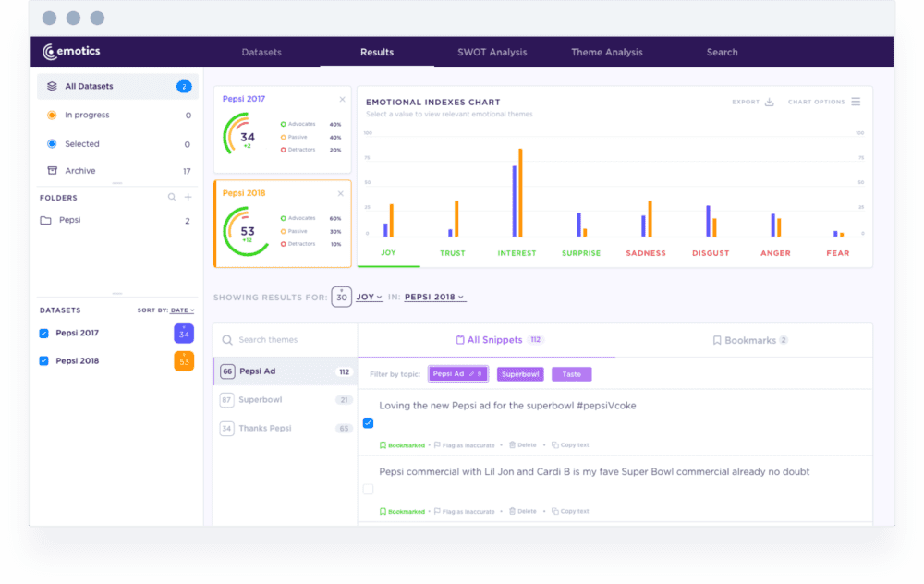The image size is (924, 584).
Task: Close the Pepsi 2017 card
Action: click(x=342, y=100)
